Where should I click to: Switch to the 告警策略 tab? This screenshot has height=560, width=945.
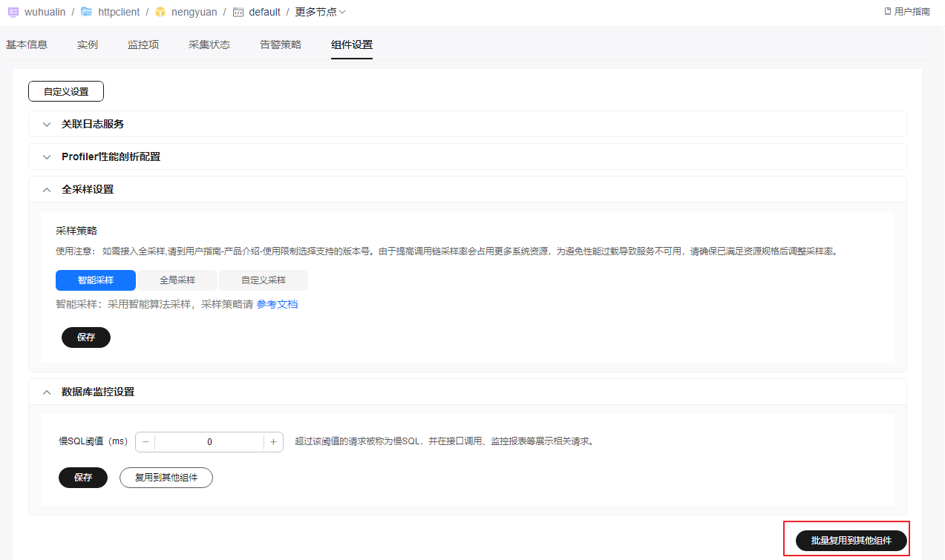coord(281,45)
